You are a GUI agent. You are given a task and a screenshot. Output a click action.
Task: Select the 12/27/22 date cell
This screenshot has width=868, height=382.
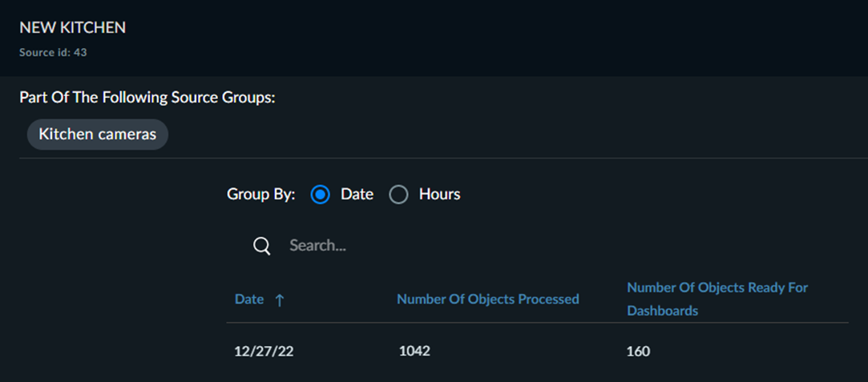(x=264, y=352)
